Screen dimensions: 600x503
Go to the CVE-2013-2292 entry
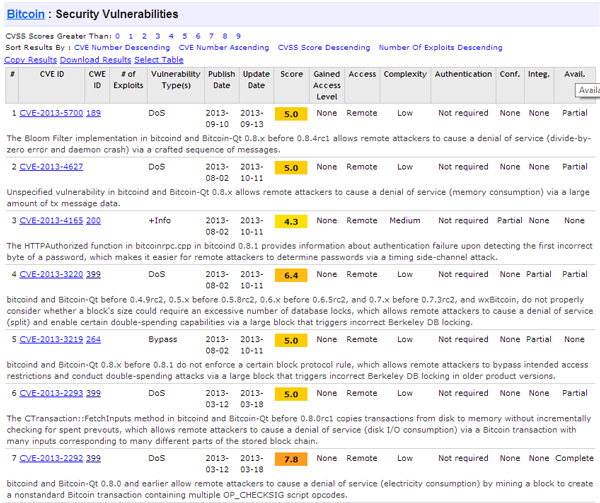click(51, 458)
